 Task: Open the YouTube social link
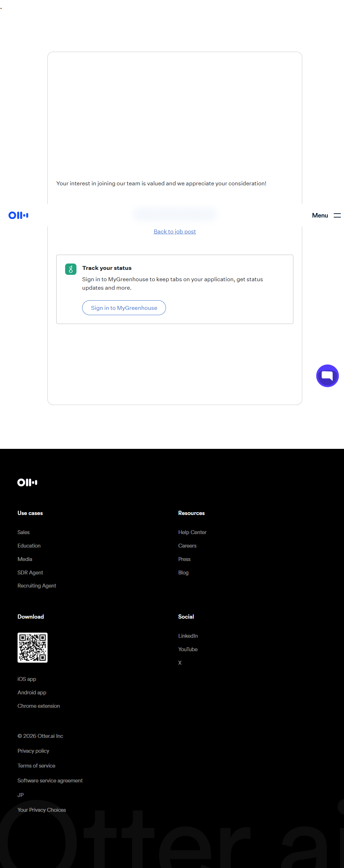[x=188, y=649]
